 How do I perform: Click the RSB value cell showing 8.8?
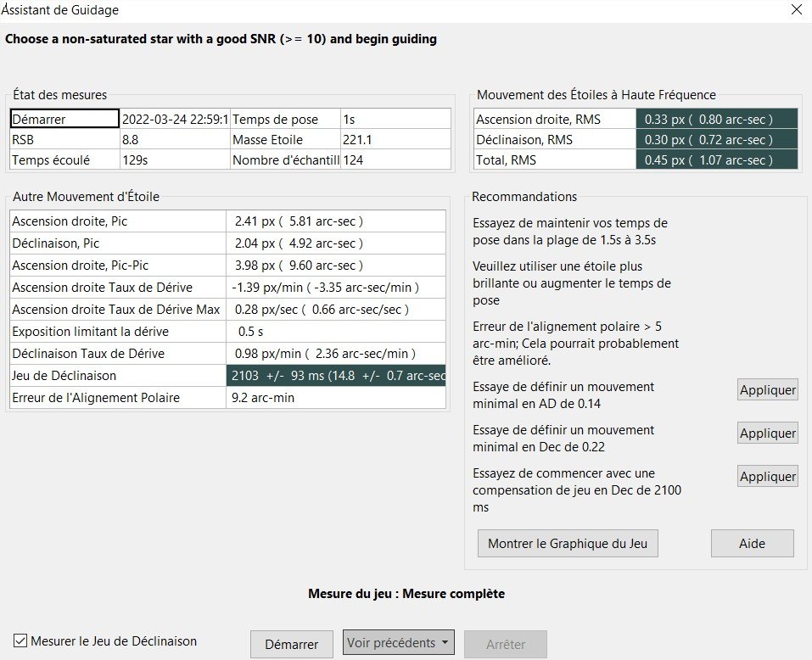pos(174,140)
